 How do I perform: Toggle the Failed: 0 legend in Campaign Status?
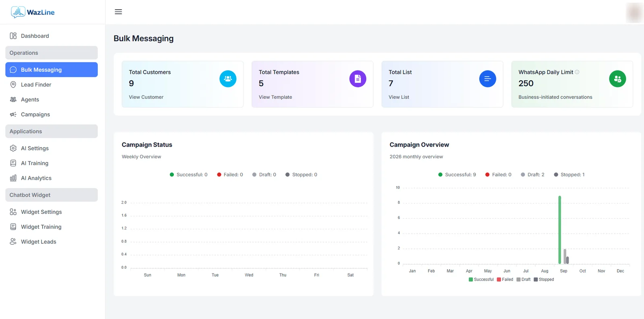click(230, 175)
